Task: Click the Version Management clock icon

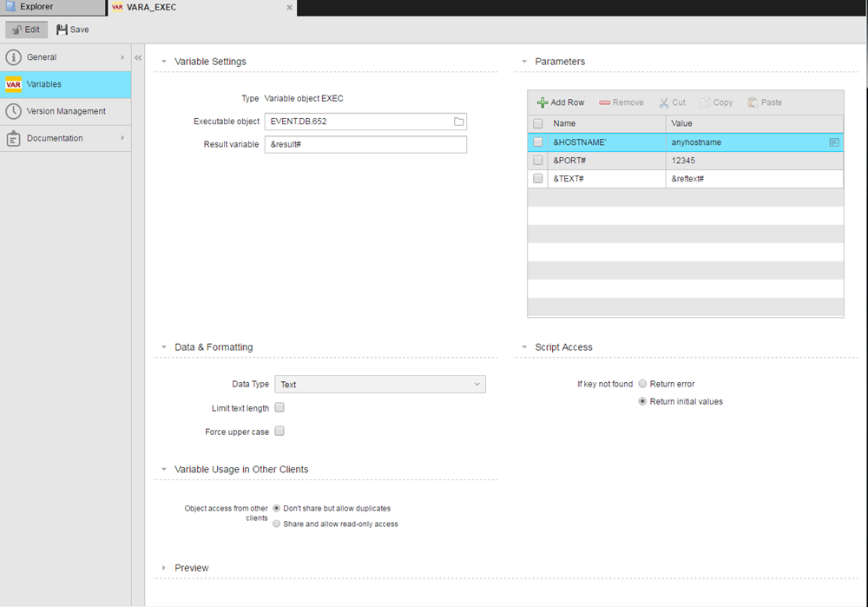Action: click(x=13, y=111)
